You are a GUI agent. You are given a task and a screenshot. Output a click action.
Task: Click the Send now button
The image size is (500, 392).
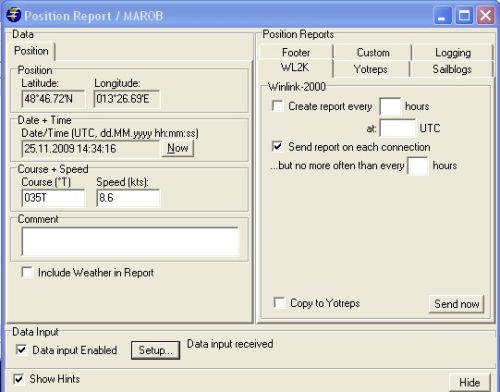[x=456, y=304]
